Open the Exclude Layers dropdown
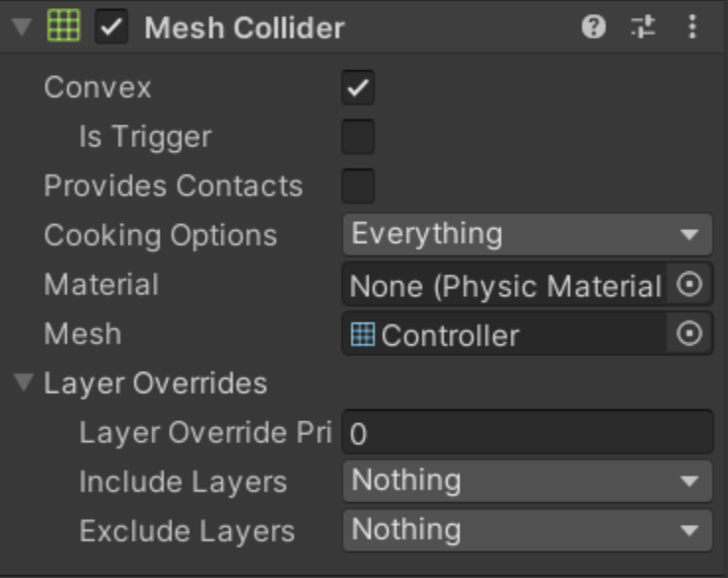The image size is (728, 578). click(527, 531)
